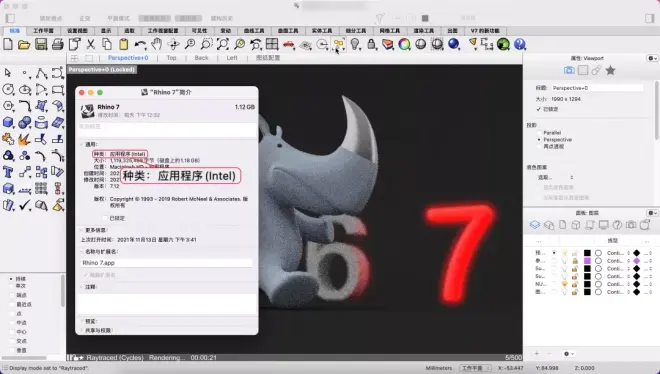
Task: Toggle the 中点 osnap checkbox
Action: pyautogui.click(x=12, y=323)
